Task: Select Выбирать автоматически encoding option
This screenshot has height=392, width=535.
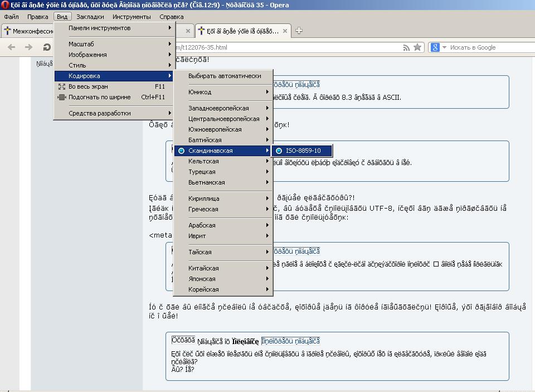Action: 224,76
